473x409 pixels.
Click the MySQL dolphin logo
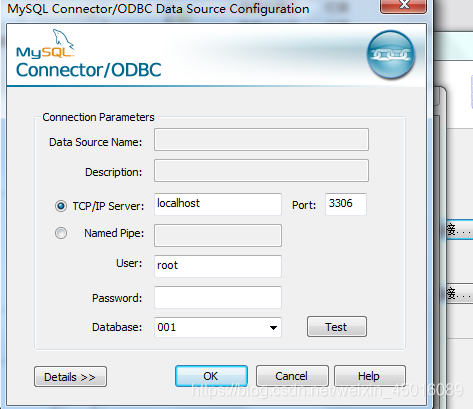point(45,44)
